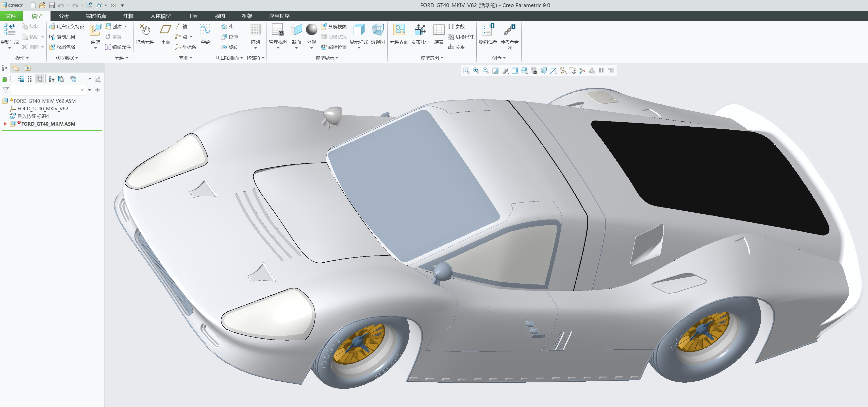868x407 pixels.
Task: Open tree filters icon in model tree
Action: [52, 79]
